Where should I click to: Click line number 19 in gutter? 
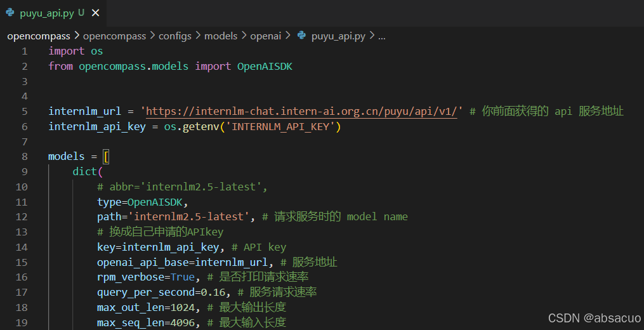tap(22, 322)
